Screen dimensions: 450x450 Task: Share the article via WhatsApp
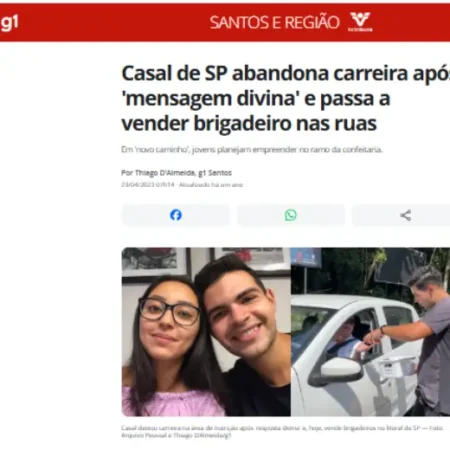click(291, 215)
